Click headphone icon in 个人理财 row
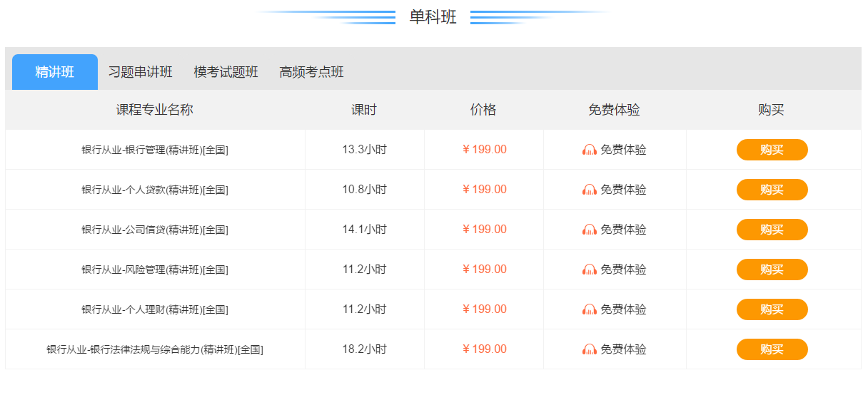Image resolution: width=868 pixels, height=395 pixels. point(590,309)
